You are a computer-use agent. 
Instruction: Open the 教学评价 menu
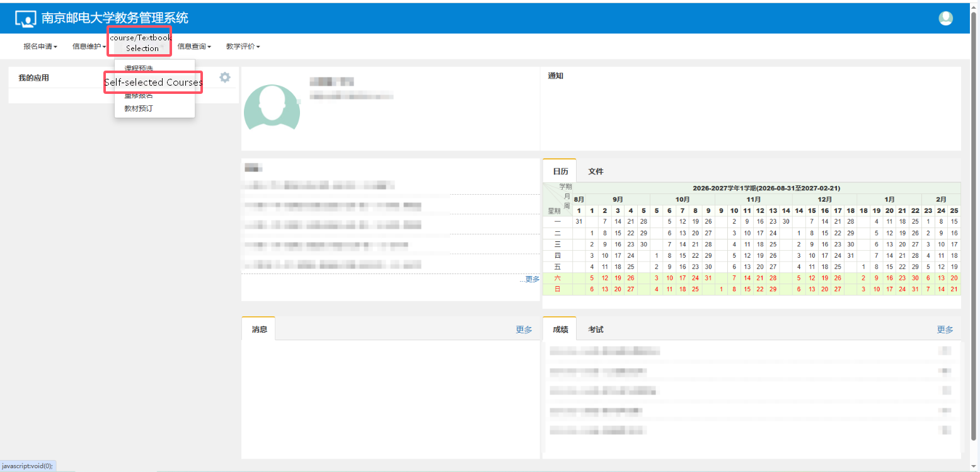(243, 46)
